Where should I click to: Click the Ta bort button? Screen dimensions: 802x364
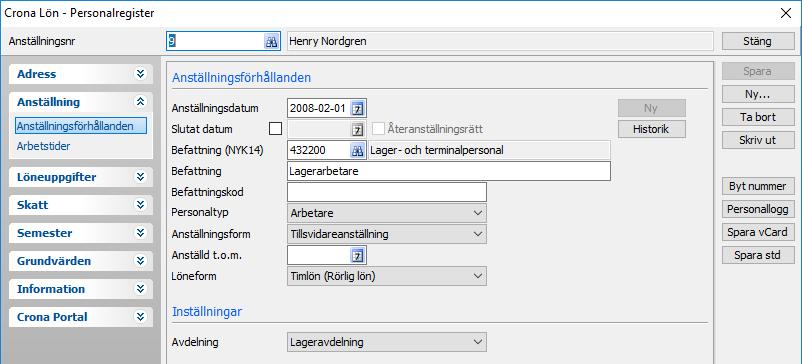coord(758,117)
